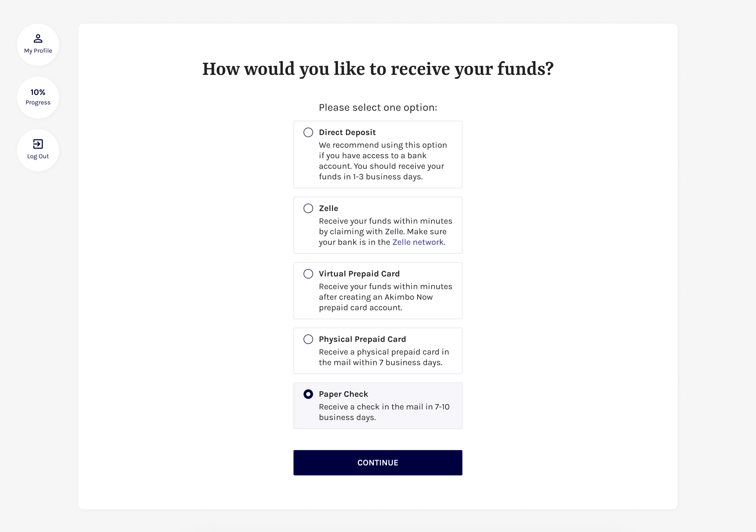Viewport: 756px width, 532px height.
Task: Click the selected Paper Check radio button
Action: (x=308, y=394)
